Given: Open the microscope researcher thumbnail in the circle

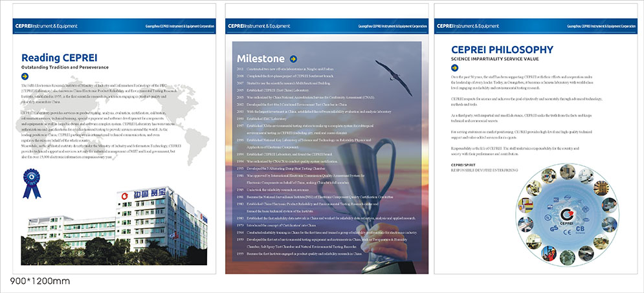Looking at the screenshot, I should [x=533, y=188].
